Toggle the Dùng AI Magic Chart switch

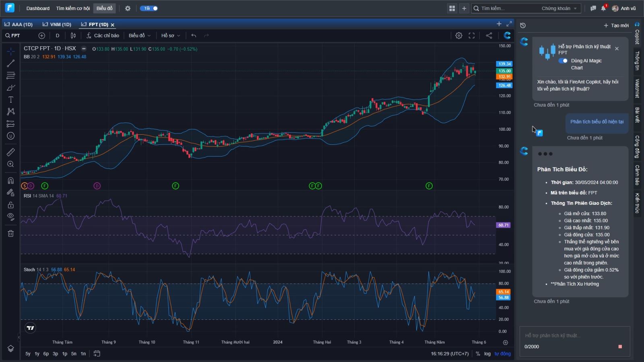(x=563, y=61)
